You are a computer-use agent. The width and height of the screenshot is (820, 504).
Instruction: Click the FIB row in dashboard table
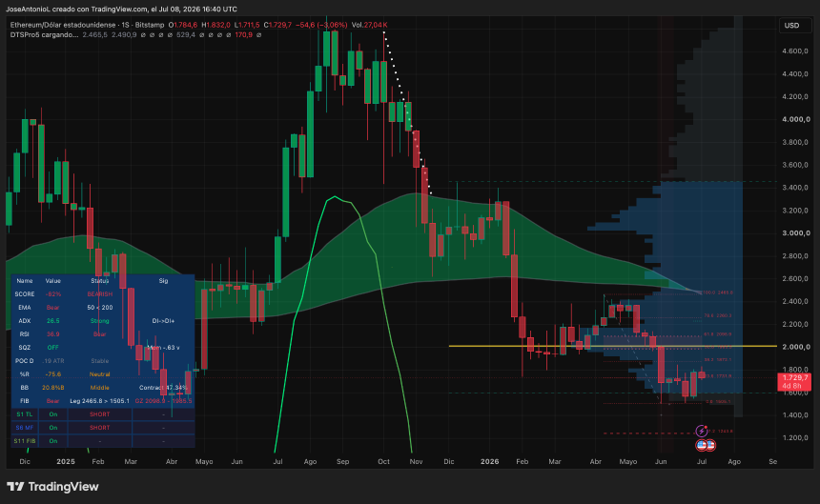(103, 401)
